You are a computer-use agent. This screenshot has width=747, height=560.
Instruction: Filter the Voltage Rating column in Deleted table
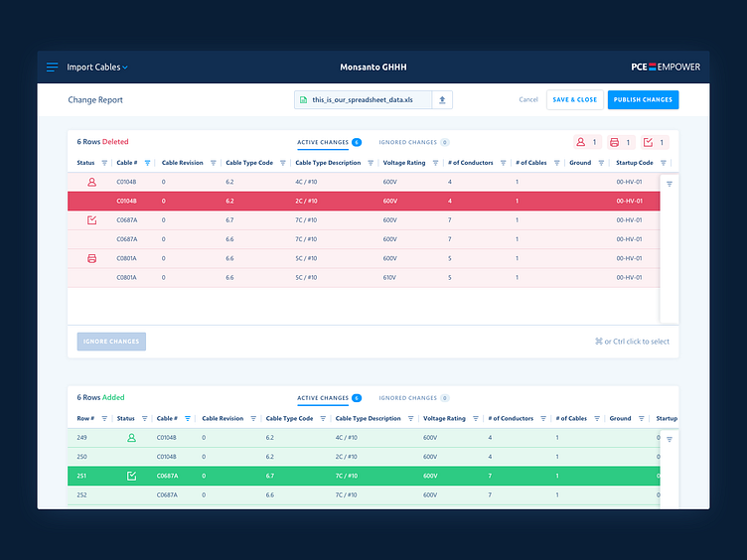[435, 163]
